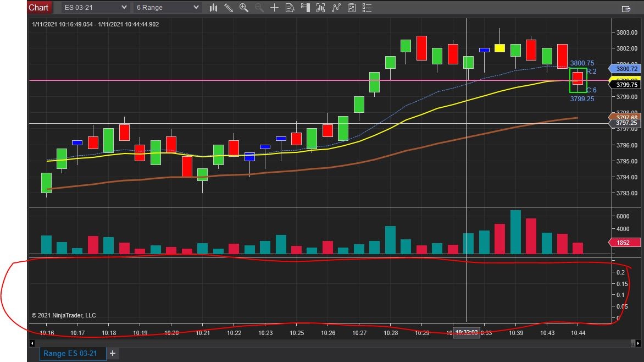Click the 3793.00 price axis label

tap(627, 193)
